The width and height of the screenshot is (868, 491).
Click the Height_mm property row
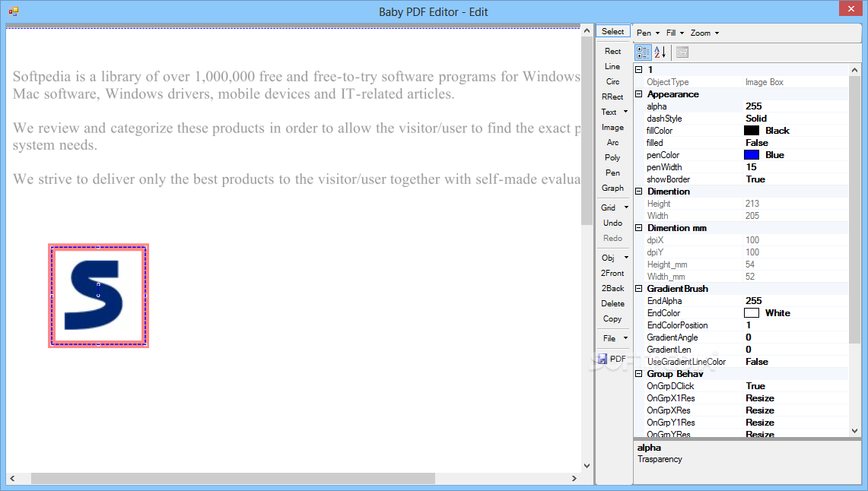click(741, 265)
